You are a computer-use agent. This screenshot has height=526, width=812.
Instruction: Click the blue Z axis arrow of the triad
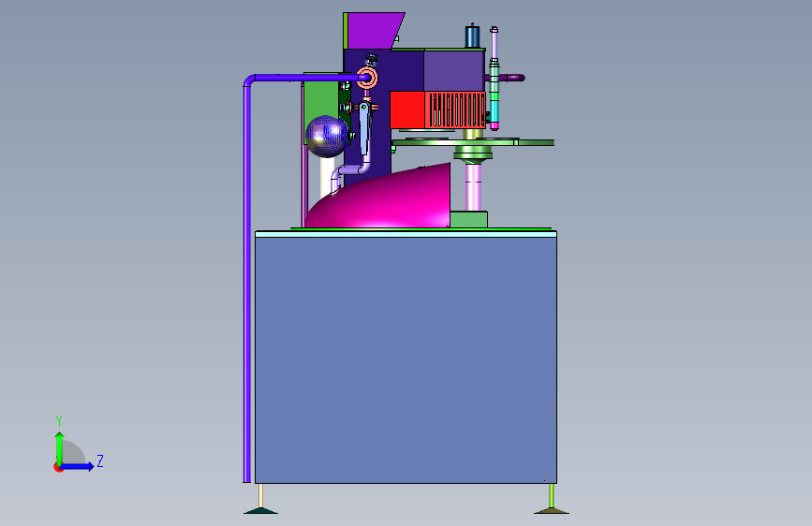78,466
